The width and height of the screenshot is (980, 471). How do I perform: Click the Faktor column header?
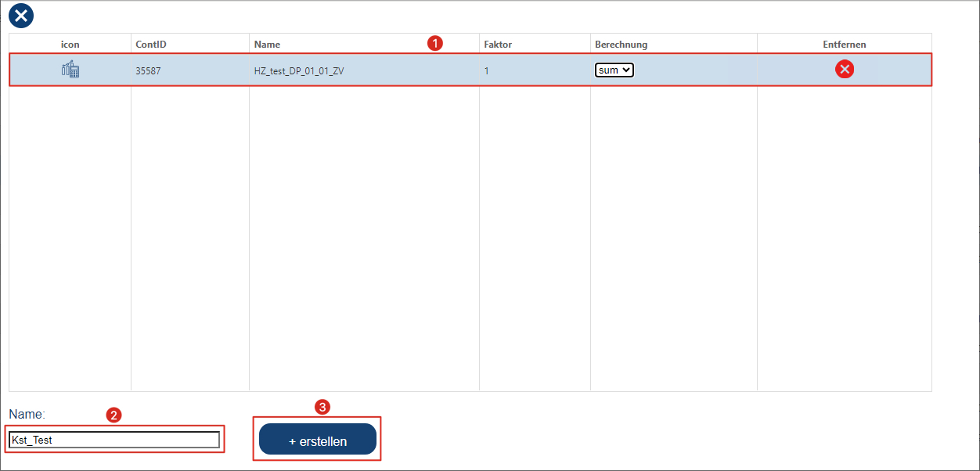tap(498, 45)
